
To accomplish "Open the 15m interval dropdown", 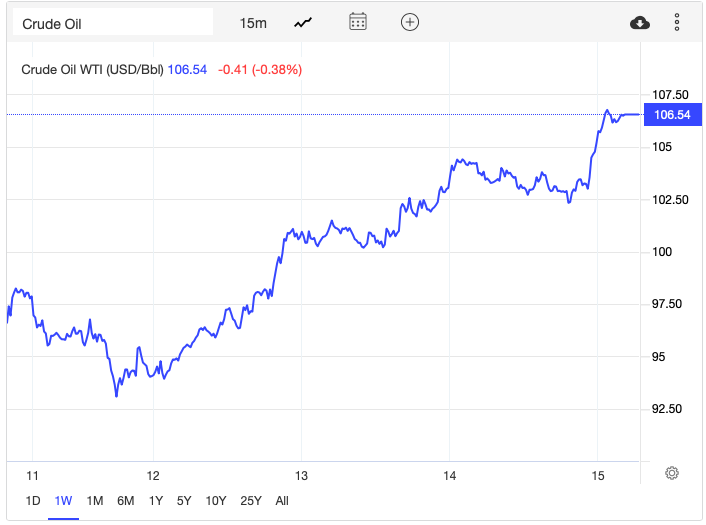I will point(253,22).
